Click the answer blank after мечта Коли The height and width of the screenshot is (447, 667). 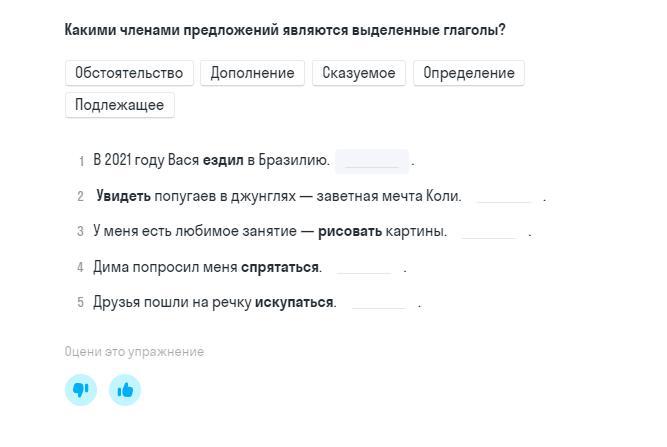[x=505, y=197]
